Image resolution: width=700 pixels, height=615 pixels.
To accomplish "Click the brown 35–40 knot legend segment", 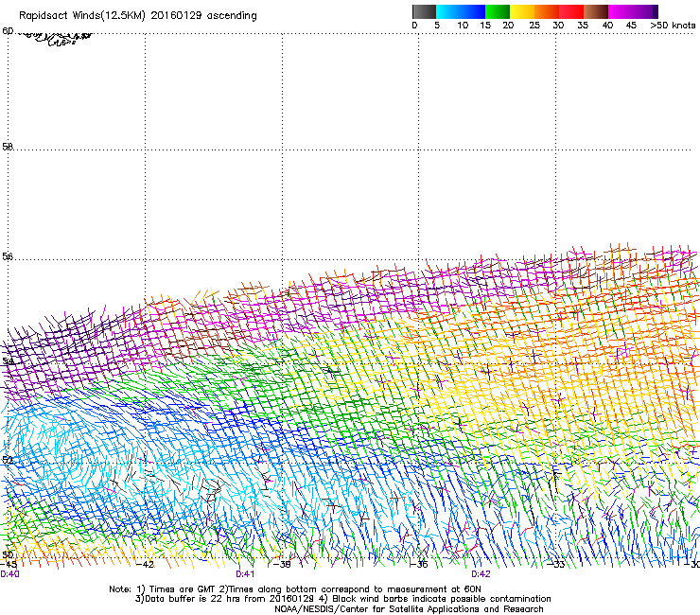I will 596,11.
